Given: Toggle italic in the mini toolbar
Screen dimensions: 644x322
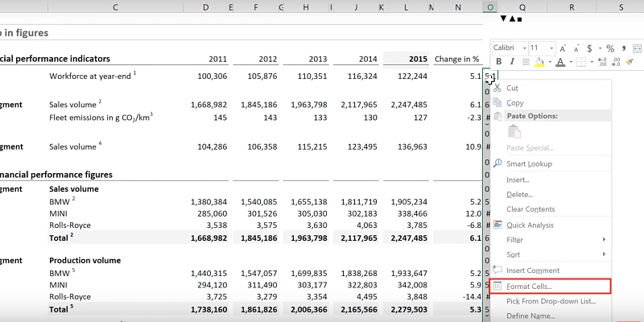Looking at the screenshot, I should click(x=511, y=62).
